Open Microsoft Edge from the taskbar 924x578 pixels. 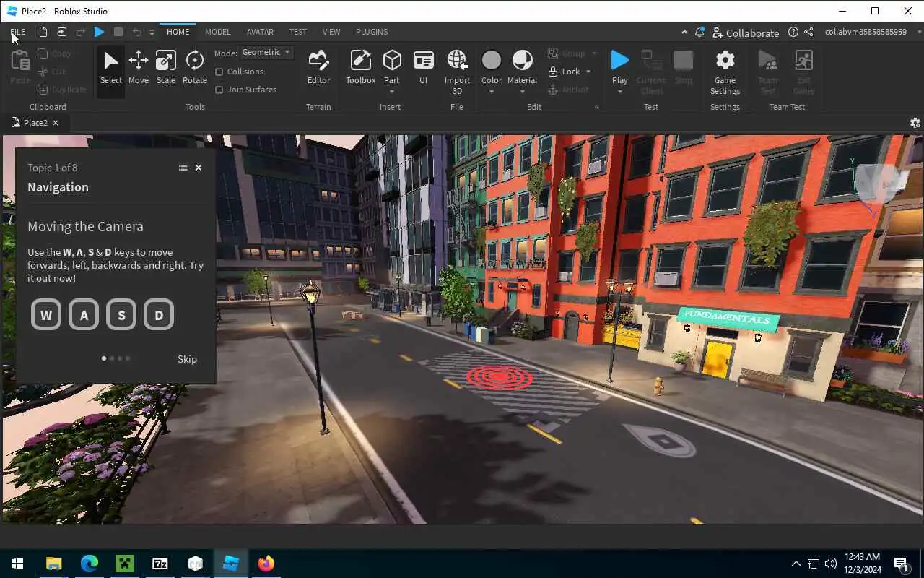89,564
